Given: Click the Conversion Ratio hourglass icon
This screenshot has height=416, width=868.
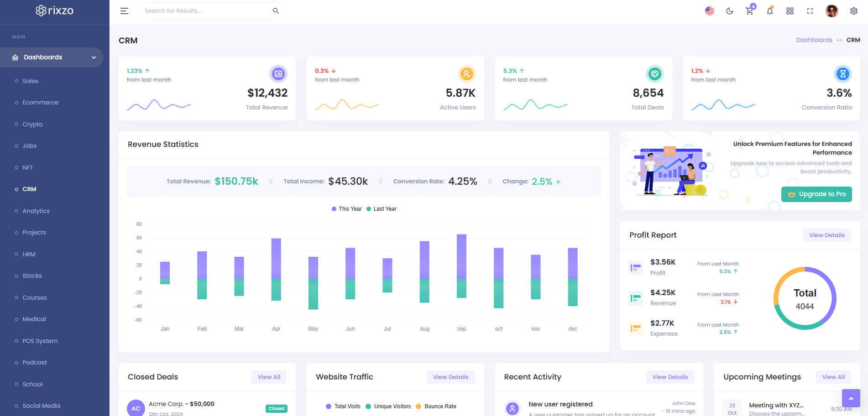Looking at the screenshot, I should (x=843, y=74).
